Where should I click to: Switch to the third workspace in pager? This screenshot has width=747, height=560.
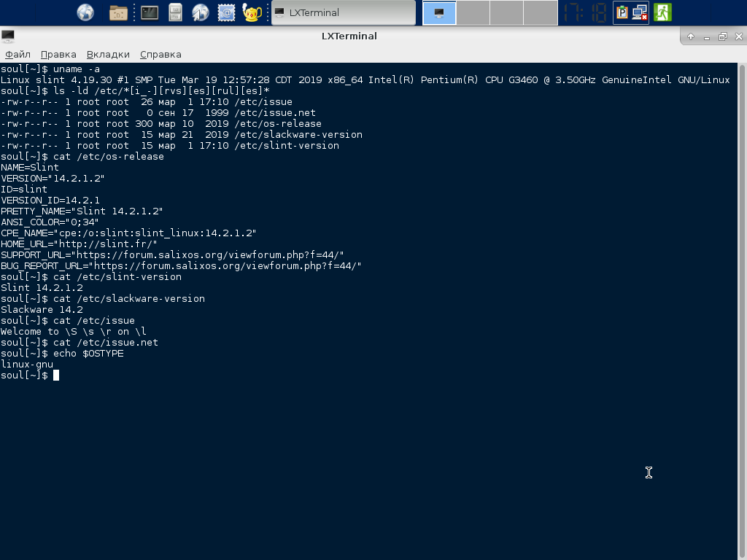point(506,13)
